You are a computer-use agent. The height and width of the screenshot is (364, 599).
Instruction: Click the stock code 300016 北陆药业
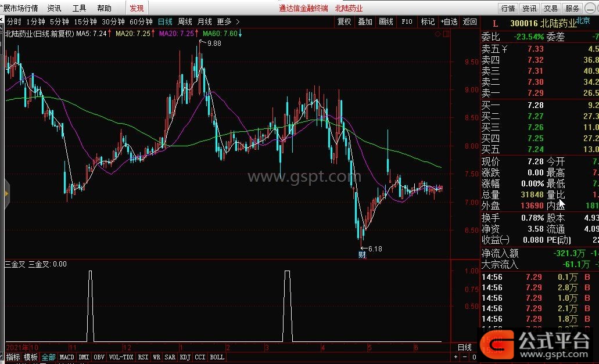click(543, 24)
